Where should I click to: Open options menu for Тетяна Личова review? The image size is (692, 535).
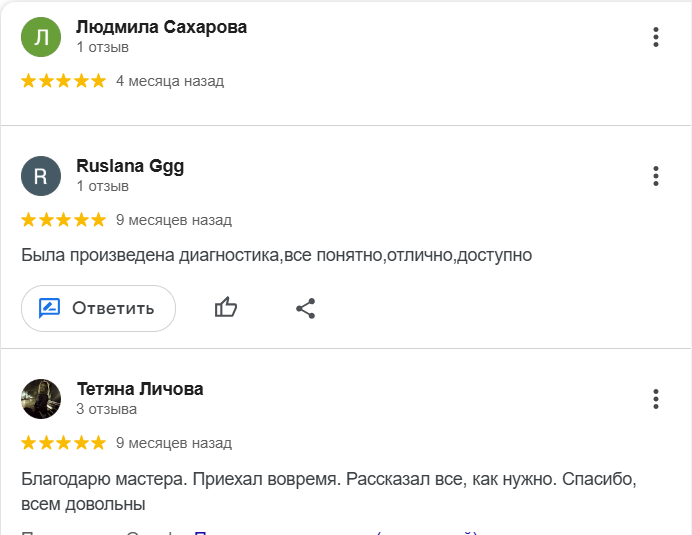click(x=656, y=399)
